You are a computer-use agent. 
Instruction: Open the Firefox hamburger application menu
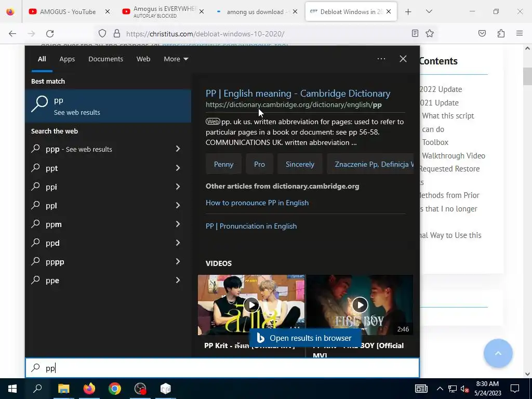[x=519, y=33]
